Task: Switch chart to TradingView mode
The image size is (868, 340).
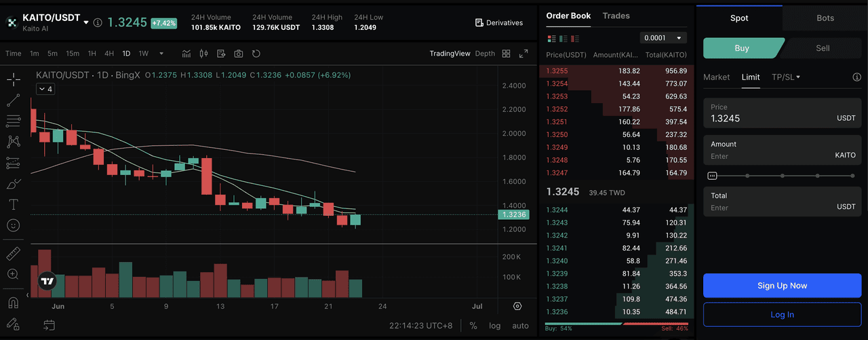Action: coord(450,54)
